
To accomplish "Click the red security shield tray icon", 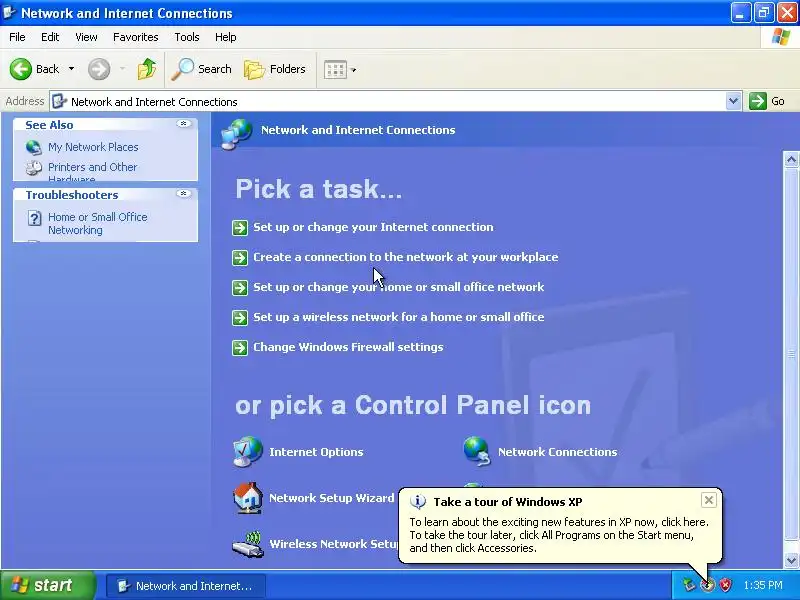I will pos(726,585).
